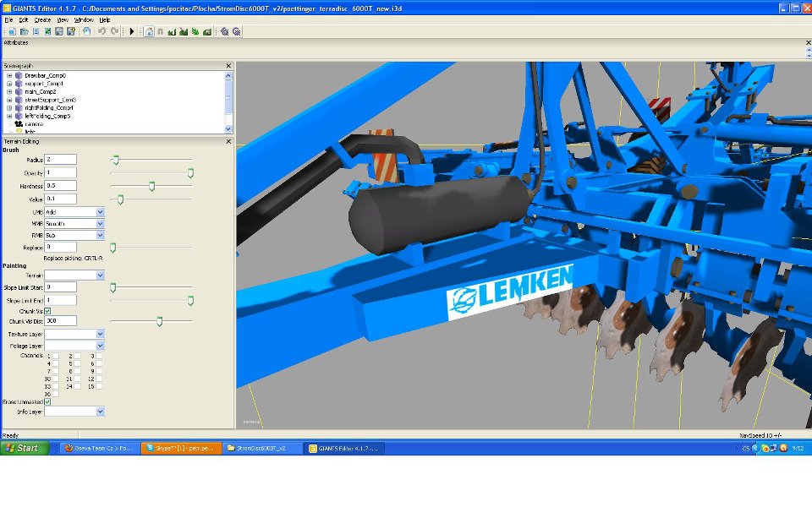Viewport: 812px width, 518px height.
Task: Click the Radius slider handle
Action: (x=116, y=160)
